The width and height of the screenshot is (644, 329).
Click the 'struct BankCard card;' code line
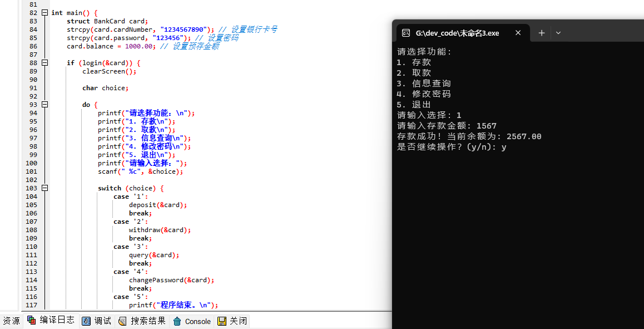[107, 21]
